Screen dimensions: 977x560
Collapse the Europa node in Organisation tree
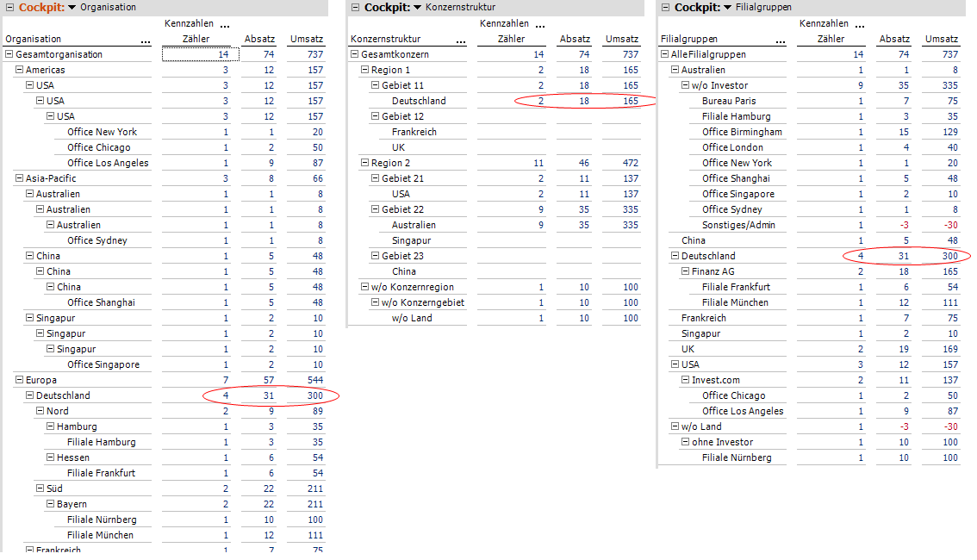pos(20,380)
